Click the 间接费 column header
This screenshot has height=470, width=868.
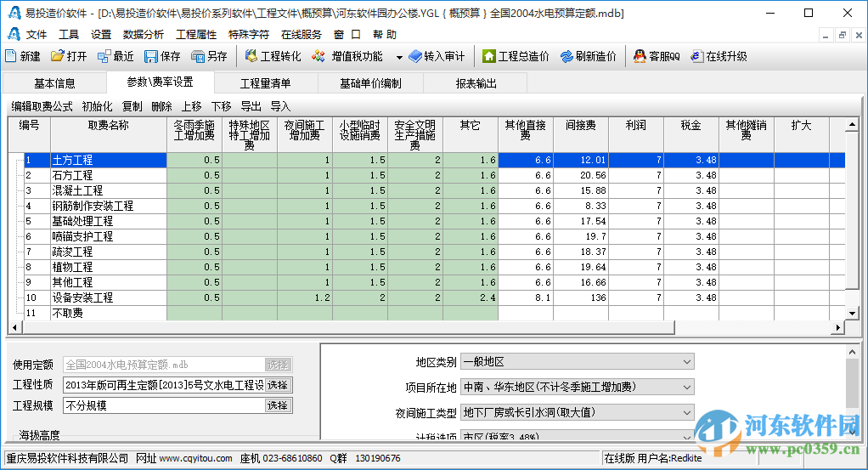click(x=581, y=134)
